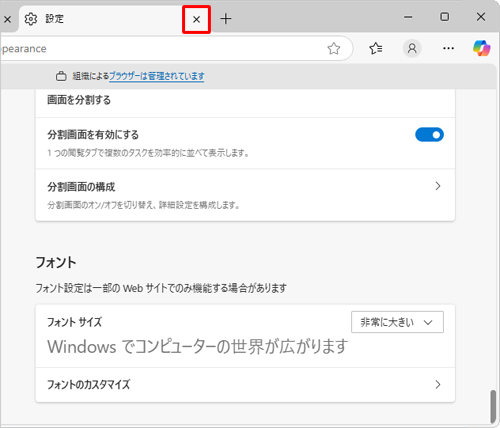Click the 画面を分割する heading
Image resolution: width=500 pixels, height=428 pixels.
[x=79, y=100]
